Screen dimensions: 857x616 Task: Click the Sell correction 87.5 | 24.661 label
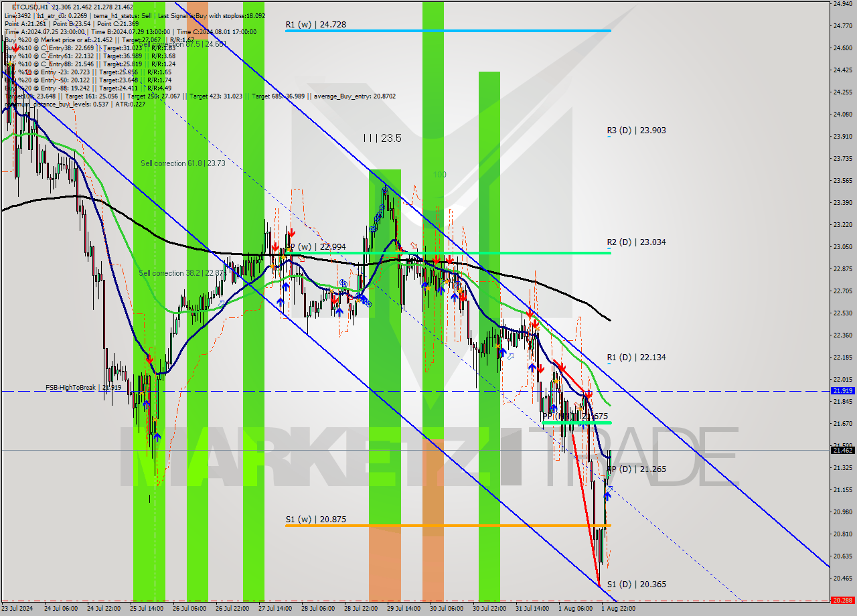coord(184,44)
